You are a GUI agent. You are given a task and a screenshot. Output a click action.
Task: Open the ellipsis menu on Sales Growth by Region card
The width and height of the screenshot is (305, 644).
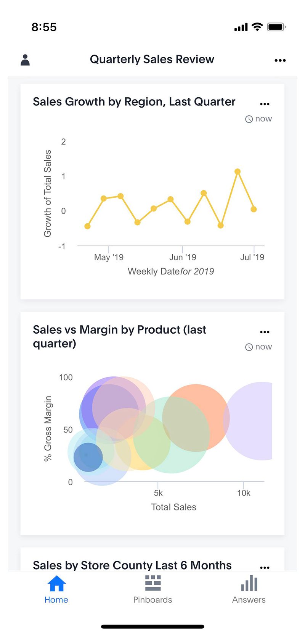click(x=265, y=103)
